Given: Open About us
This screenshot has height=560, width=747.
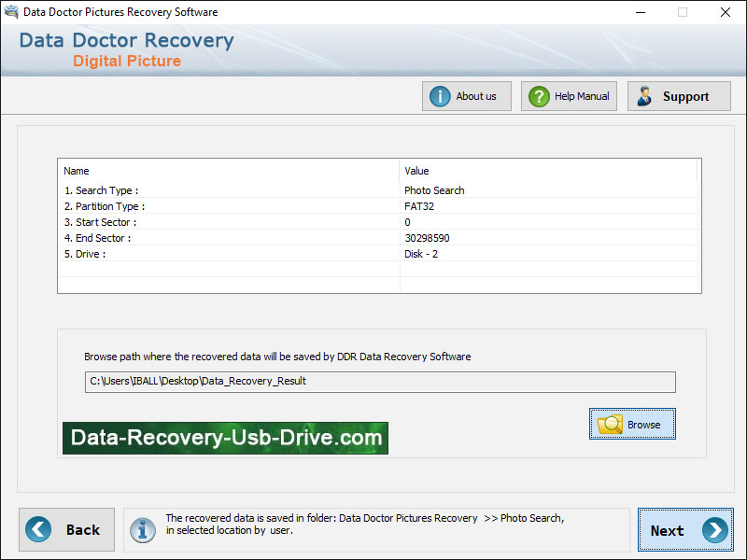Looking at the screenshot, I should [x=466, y=95].
